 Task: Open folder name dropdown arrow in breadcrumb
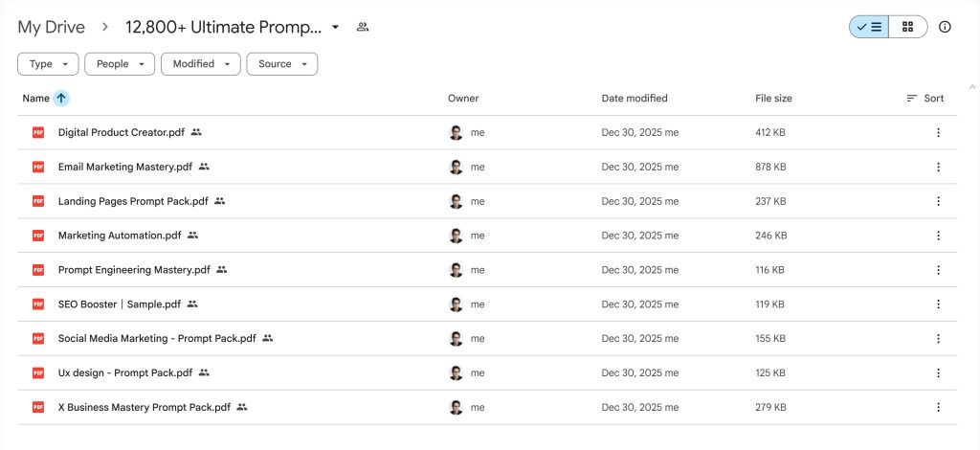coord(335,27)
